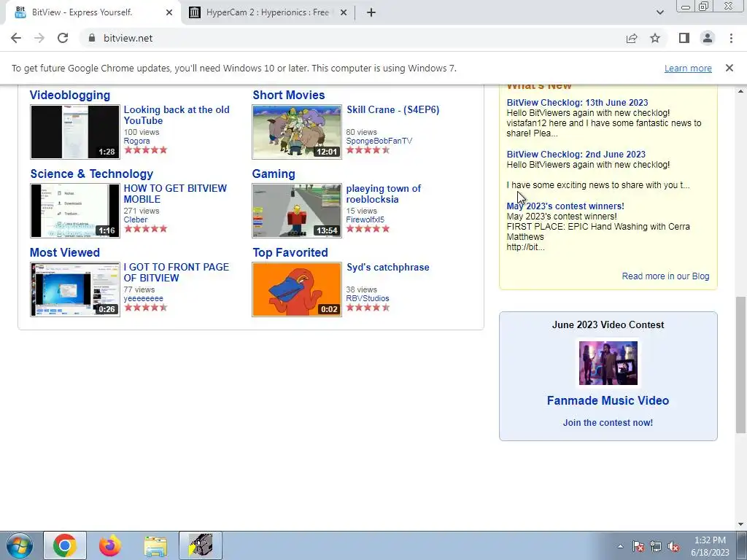Open the Videoblogging category
The width and height of the screenshot is (747, 560).
(70, 96)
